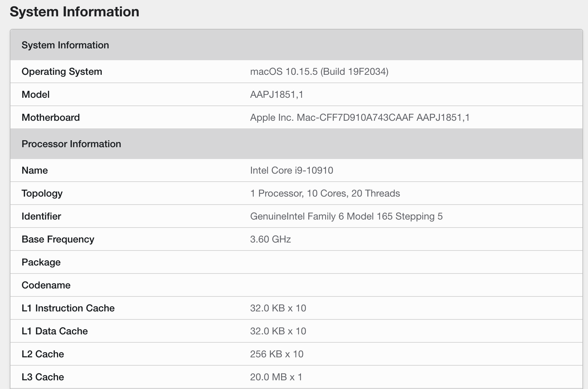
Task: Click the System Information page heading
Action: pos(74,12)
